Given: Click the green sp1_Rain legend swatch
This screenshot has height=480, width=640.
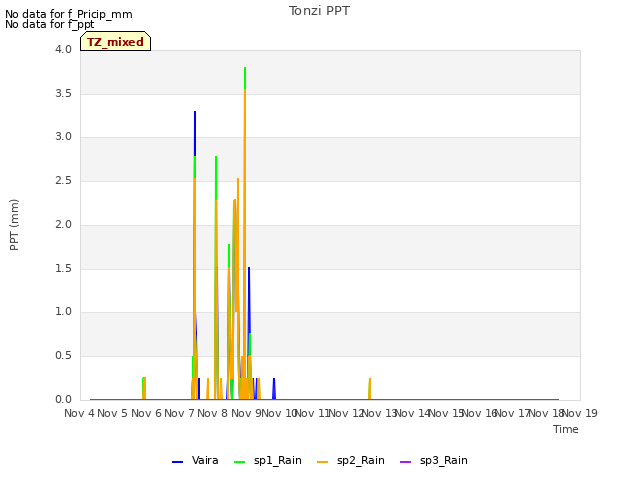Looking at the screenshot, I should [x=240, y=462].
